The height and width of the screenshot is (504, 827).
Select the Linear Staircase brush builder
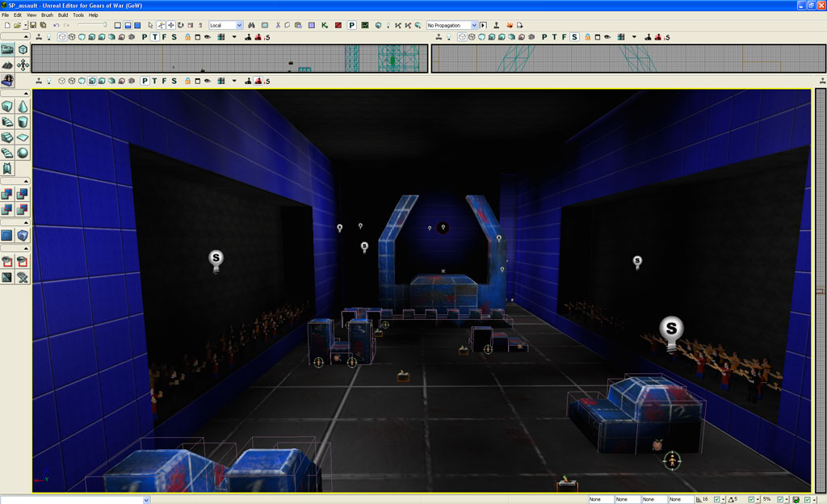point(7,137)
